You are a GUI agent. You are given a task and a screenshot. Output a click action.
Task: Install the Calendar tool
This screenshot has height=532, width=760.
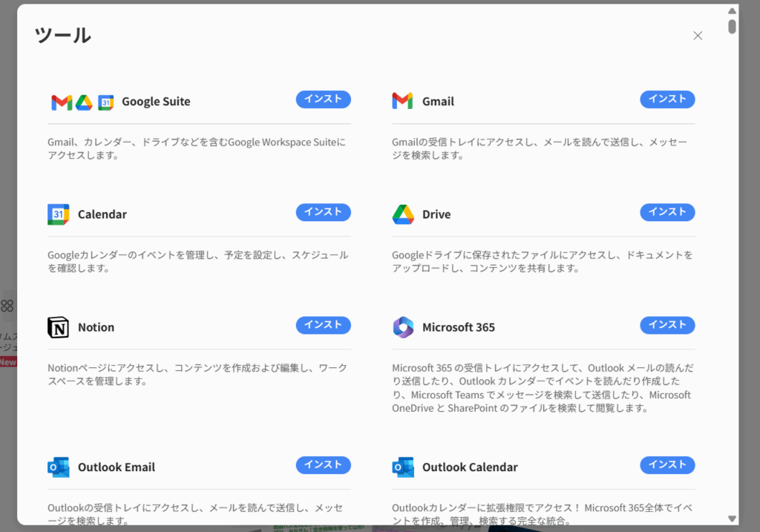(323, 212)
